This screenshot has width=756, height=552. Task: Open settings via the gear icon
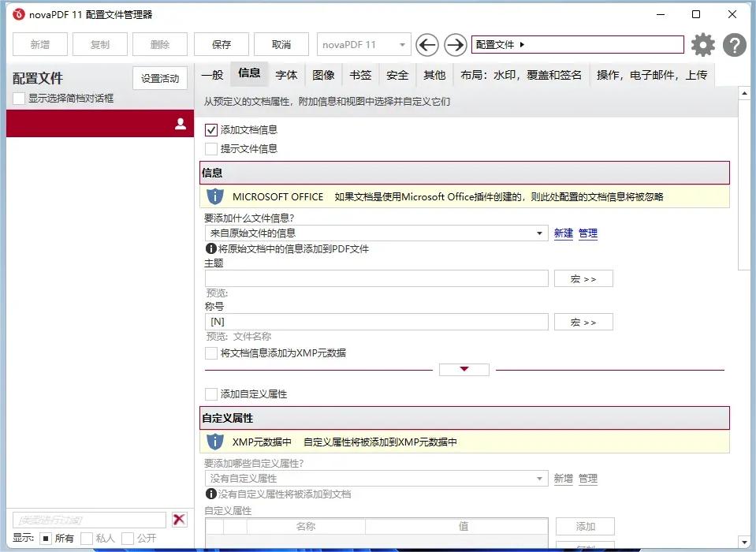pyautogui.click(x=703, y=45)
